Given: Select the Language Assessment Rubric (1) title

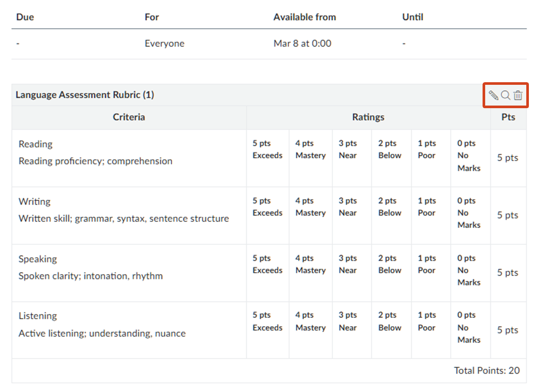Looking at the screenshot, I should [85, 95].
